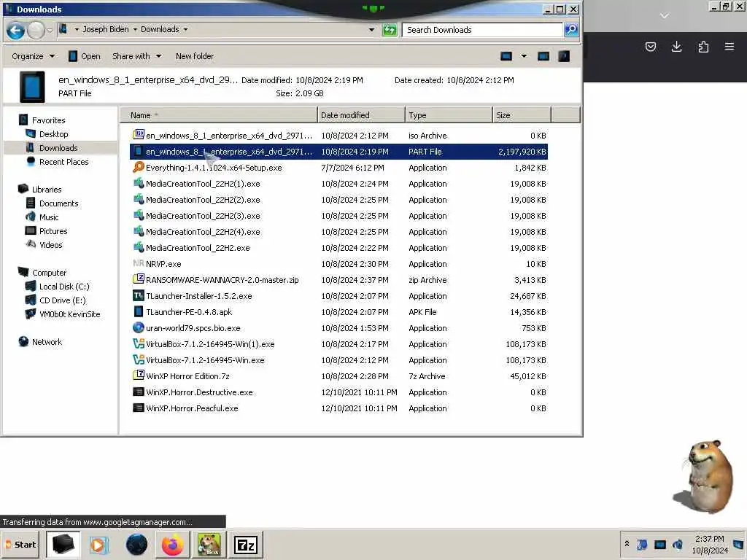Viewport: 747px width, 560px height.
Task: Sort by the Type column header
Action: [x=449, y=114]
